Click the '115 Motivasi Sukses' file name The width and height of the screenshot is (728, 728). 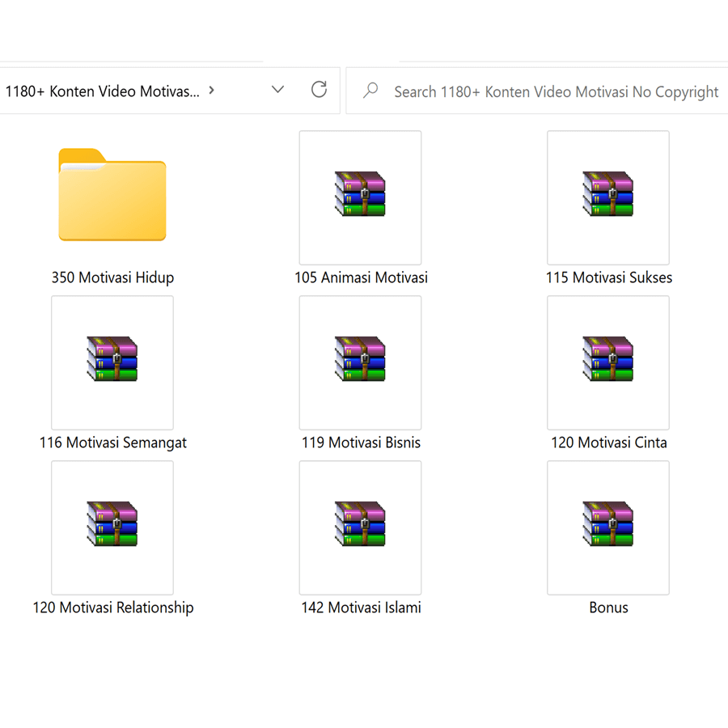tap(609, 277)
